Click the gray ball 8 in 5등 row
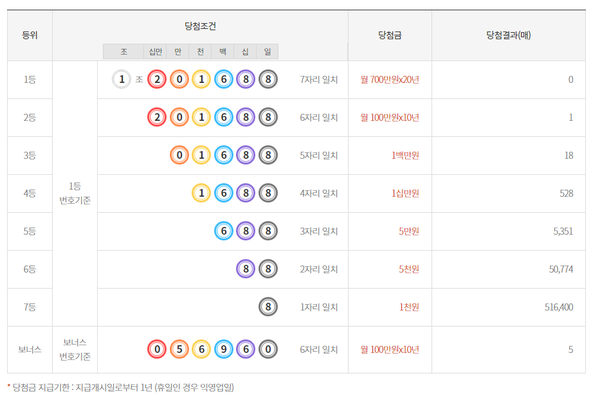Image resolution: width=600 pixels, height=396 pixels. tap(268, 231)
